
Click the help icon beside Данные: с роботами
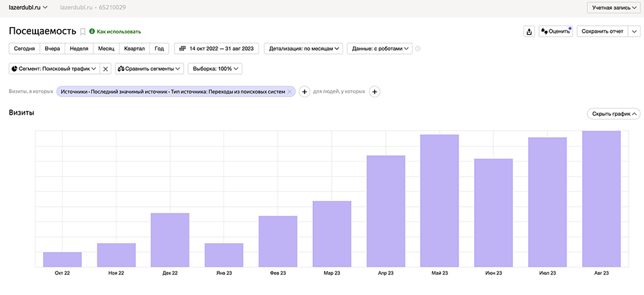pos(419,48)
